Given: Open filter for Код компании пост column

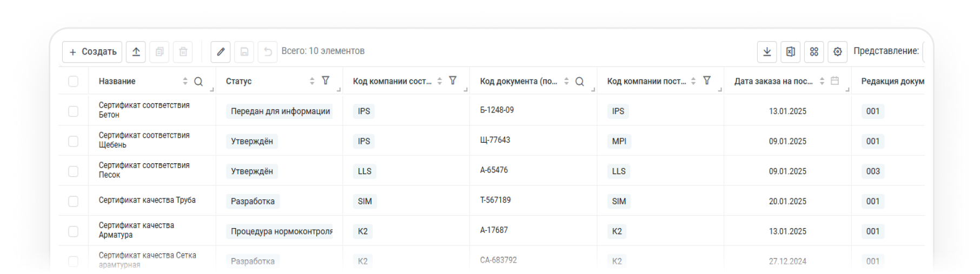Looking at the screenshot, I should 706,81.
